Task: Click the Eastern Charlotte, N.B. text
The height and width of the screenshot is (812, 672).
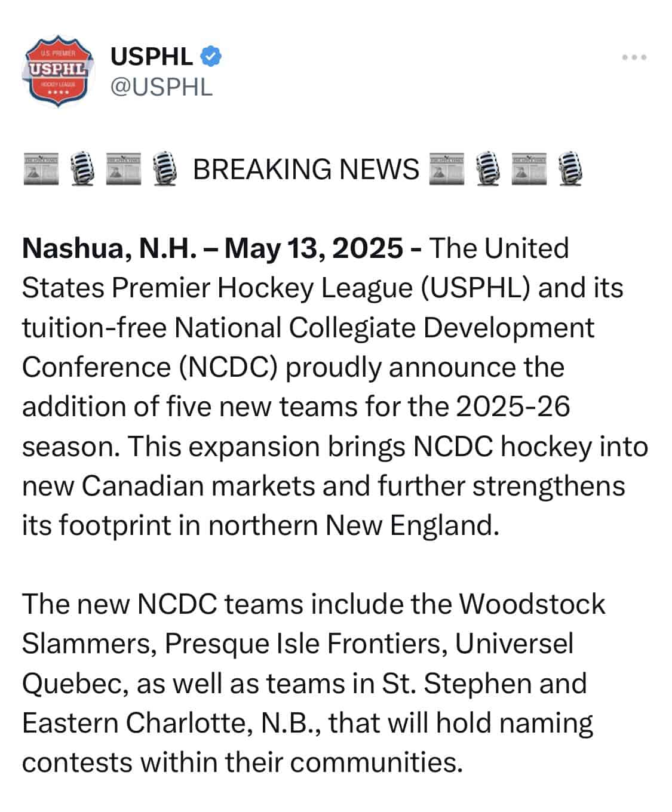Action: pyautogui.click(x=173, y=724)
